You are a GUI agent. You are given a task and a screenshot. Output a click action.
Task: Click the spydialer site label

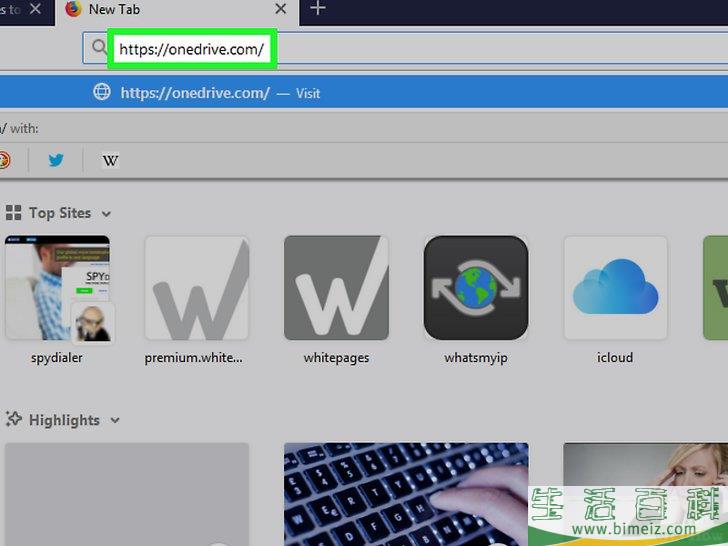coord(57,358)
